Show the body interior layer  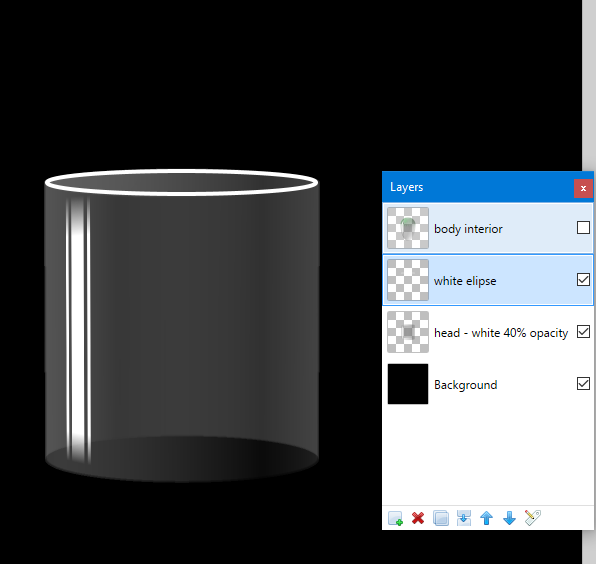click(583, 228)
